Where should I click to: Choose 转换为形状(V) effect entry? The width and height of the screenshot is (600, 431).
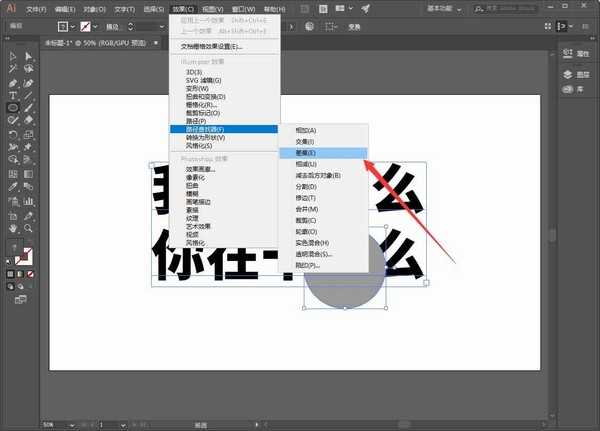coord(224,137)
